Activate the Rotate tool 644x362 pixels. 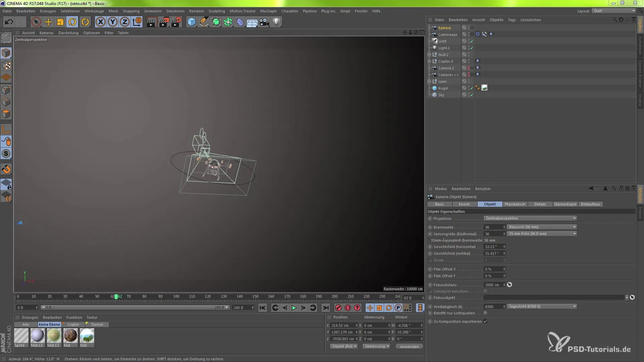tap(72, 22)
